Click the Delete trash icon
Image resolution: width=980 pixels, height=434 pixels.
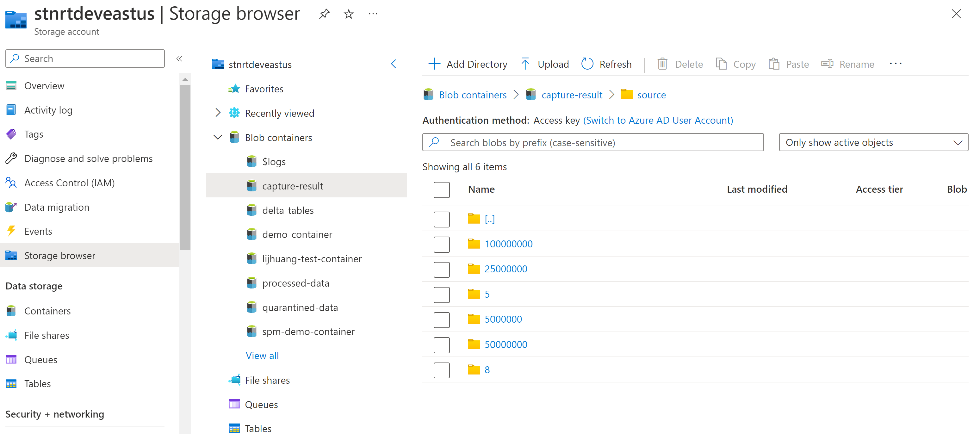662,64
